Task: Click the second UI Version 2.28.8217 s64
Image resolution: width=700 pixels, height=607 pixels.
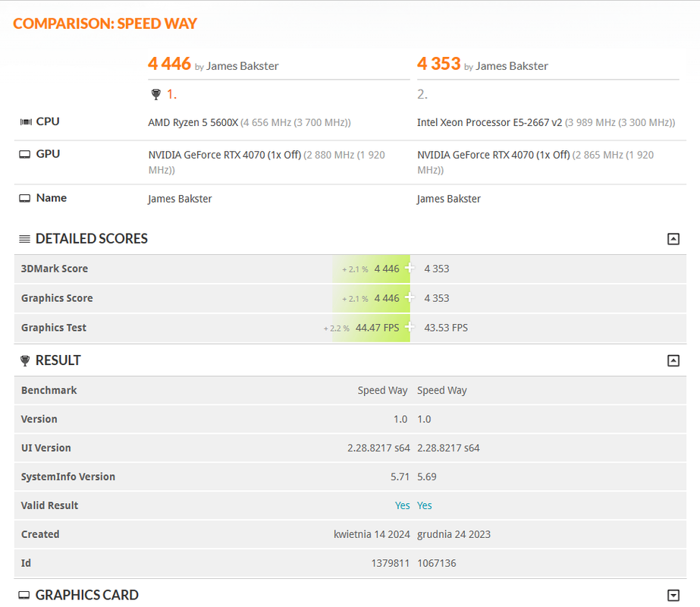Action: coord(448,448)
